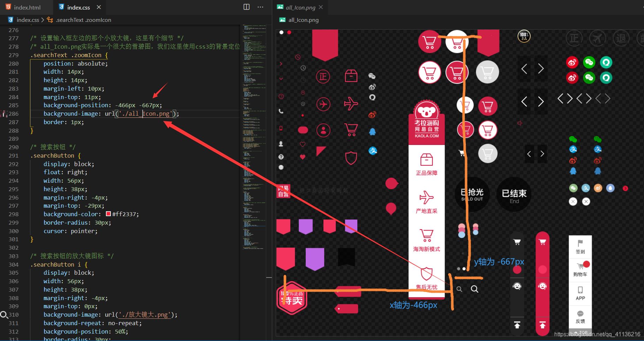Split the code editor to the right
This screenshot has width=644, height=341.
[x=246, y=7]
